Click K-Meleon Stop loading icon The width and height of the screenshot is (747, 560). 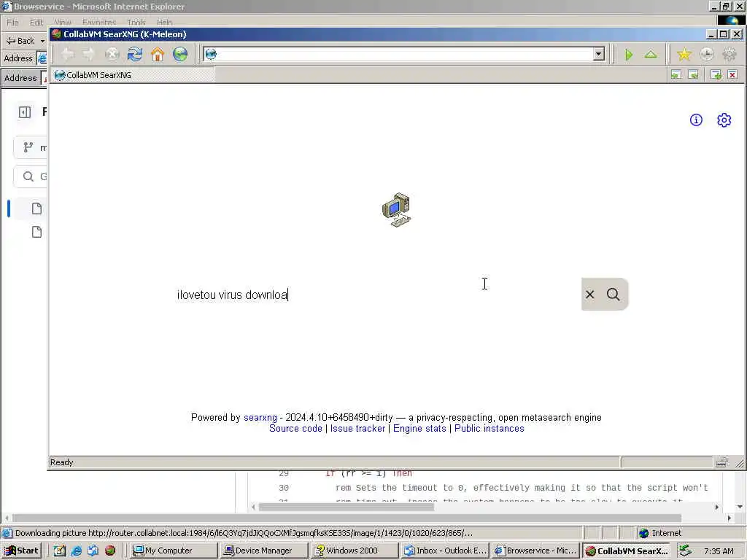click(x=112, y=54)
